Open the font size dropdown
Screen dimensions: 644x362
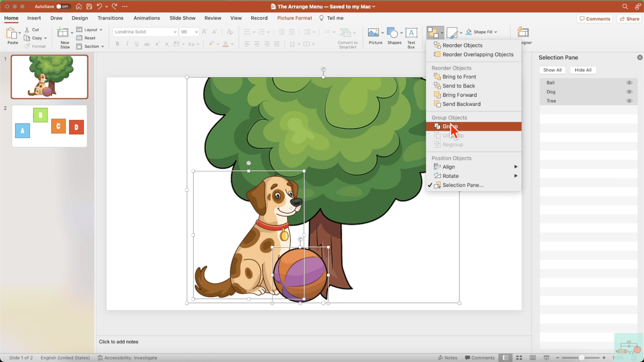coord(196,32)
